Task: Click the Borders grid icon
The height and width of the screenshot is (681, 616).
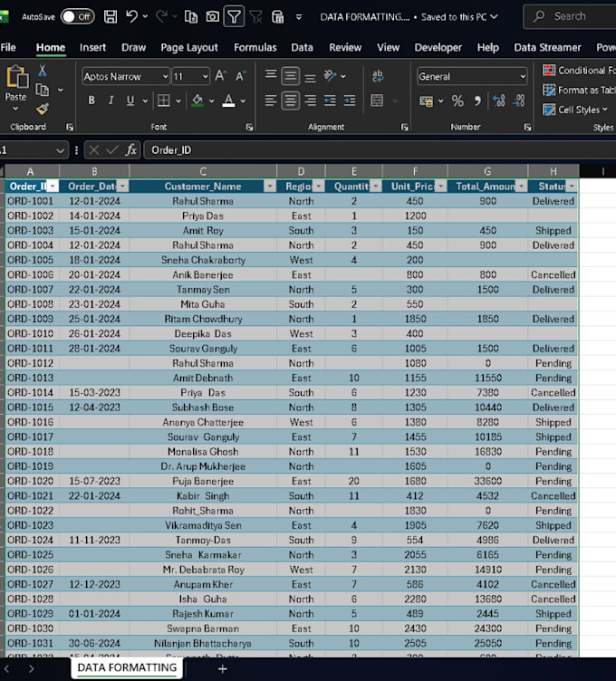Action: (x=164, y=101)
